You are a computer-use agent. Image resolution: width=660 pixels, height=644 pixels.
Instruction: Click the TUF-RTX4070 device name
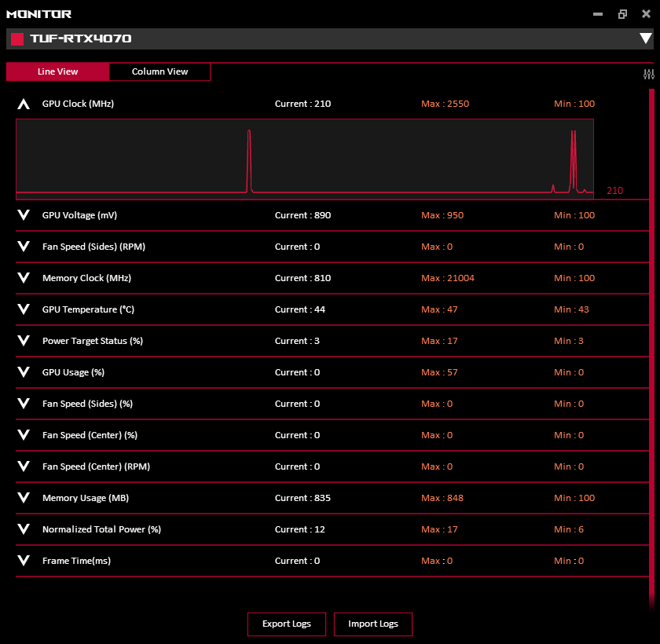(x=81, y=38)
